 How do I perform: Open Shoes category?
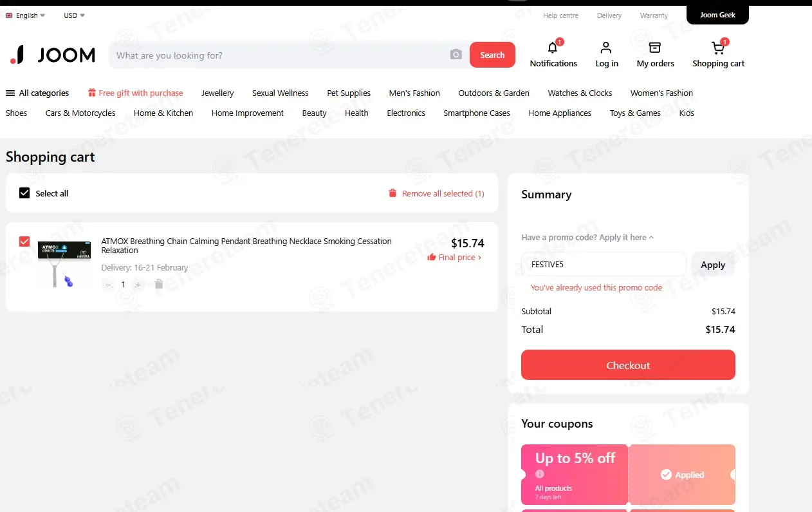click(17, 113)
